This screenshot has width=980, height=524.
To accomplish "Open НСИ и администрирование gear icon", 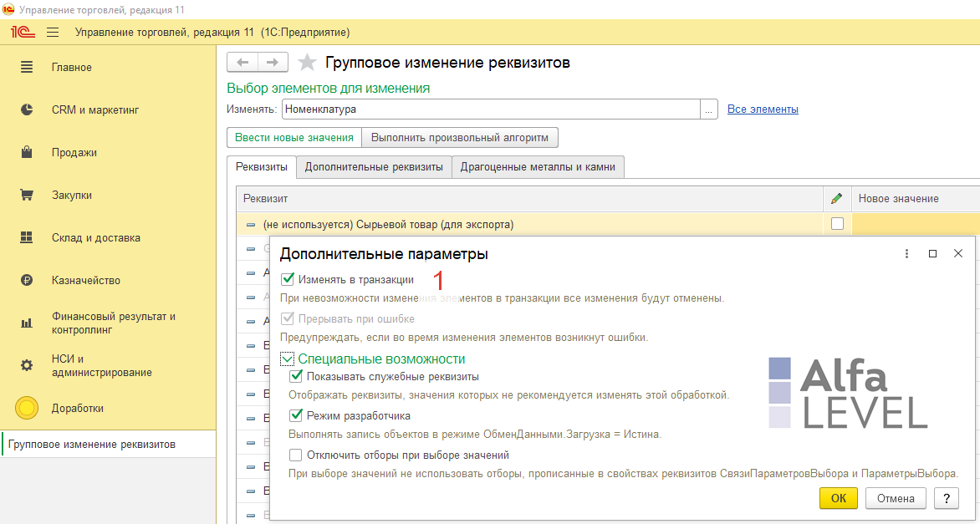I will tap(26, 365).
